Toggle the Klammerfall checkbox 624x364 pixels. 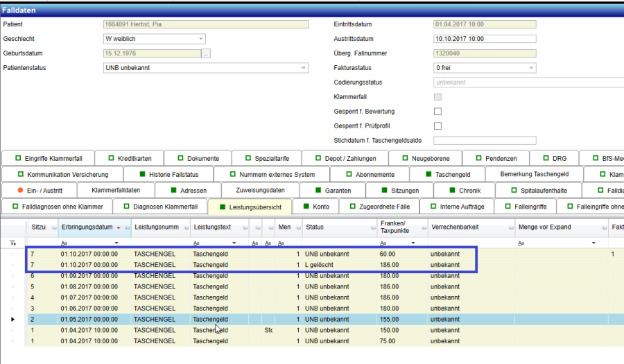coord(437,97)
